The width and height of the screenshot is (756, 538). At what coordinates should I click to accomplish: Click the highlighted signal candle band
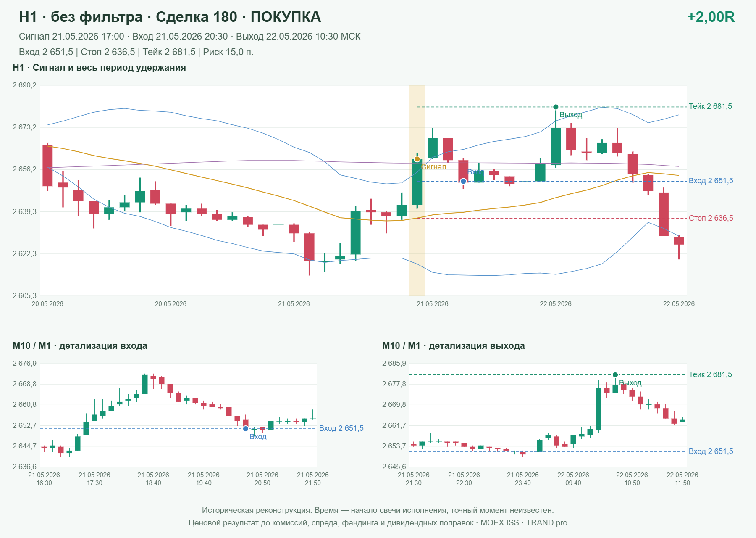[x=417, y=190]
